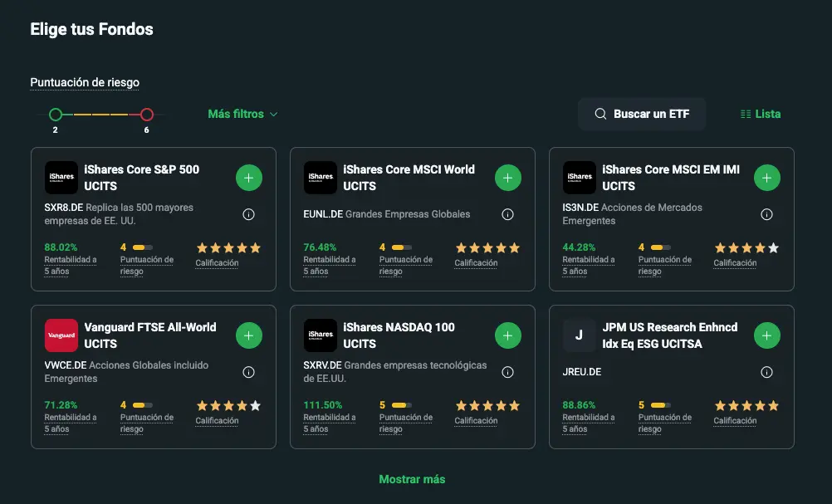Open info icon for SXR8.DE fund

click(x=248, y=214)
